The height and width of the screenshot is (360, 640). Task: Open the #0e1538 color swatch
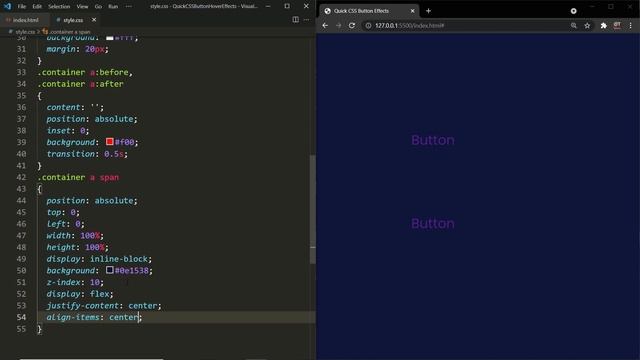[109, 270]
